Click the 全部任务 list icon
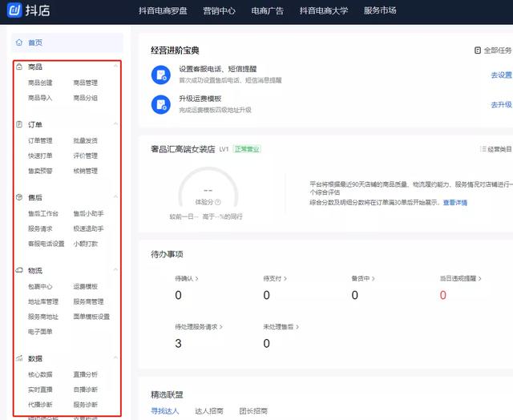 point(478,50)
